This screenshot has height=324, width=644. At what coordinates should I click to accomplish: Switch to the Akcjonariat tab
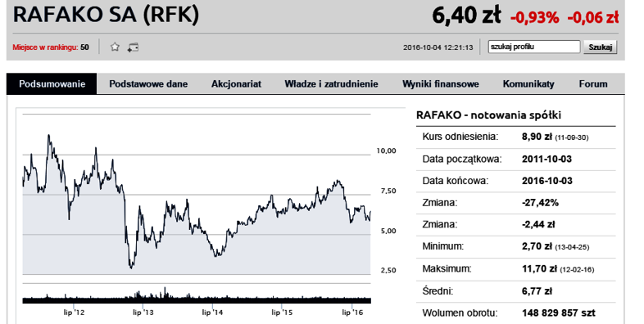coord(236,84)
